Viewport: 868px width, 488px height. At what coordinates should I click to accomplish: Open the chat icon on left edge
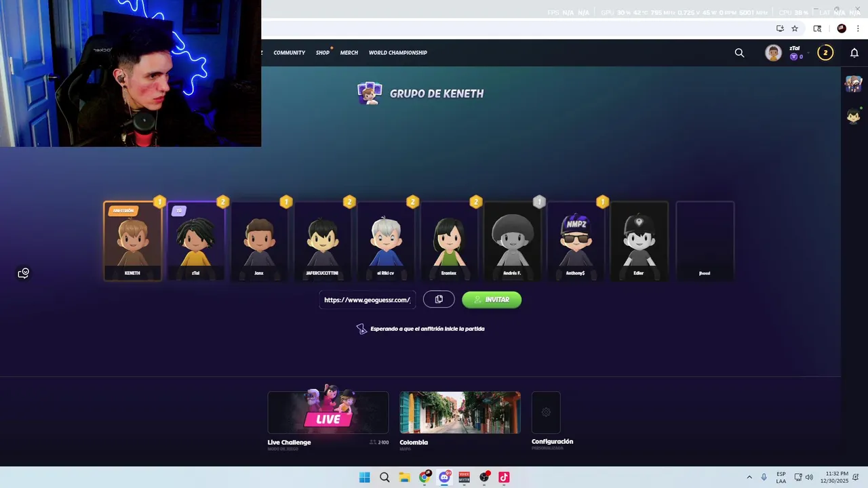click(x=23, y=273)
